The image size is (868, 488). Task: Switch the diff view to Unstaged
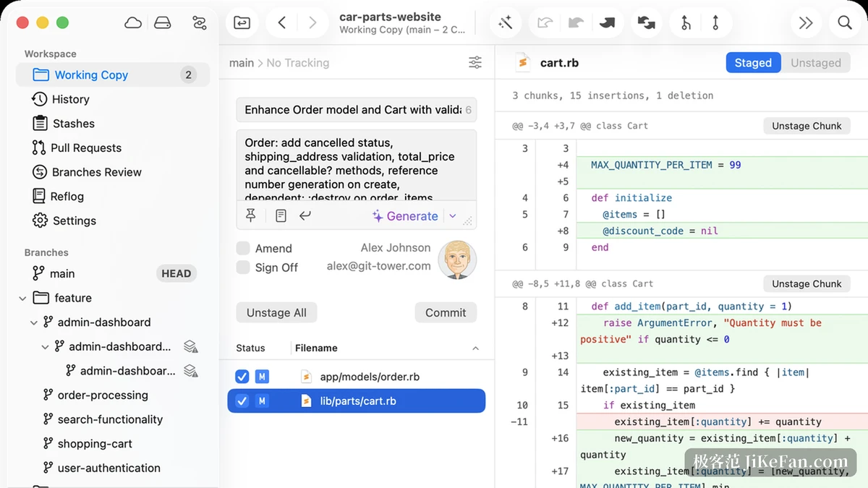[x=815, y=63]
